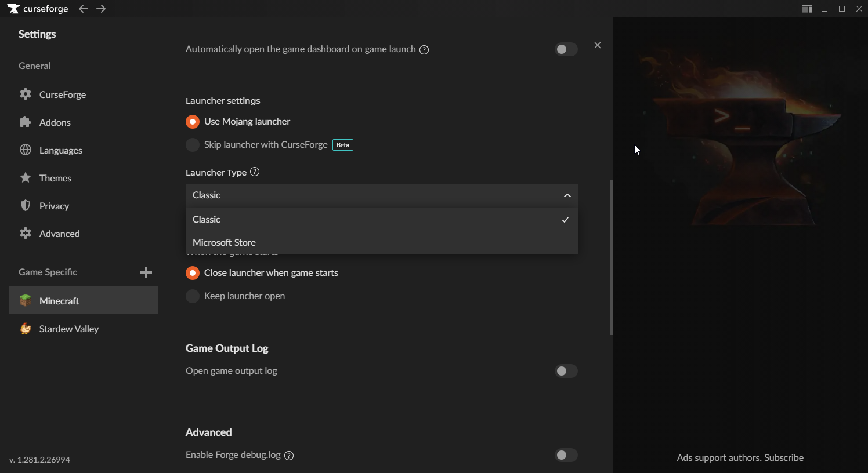Viewport: 868px width, 473px height.
Task: Go forward with the right arrow
Action: pyautogui.click(x=101, y=9)
